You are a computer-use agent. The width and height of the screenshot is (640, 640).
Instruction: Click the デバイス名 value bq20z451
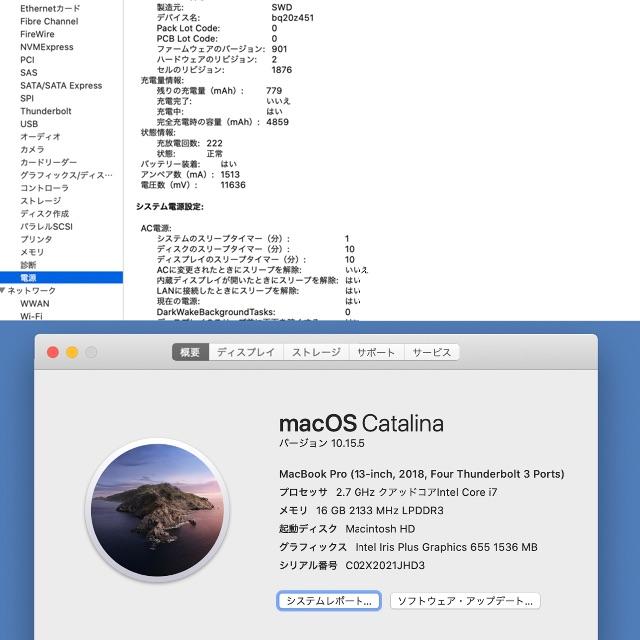[x=293, y=18]
